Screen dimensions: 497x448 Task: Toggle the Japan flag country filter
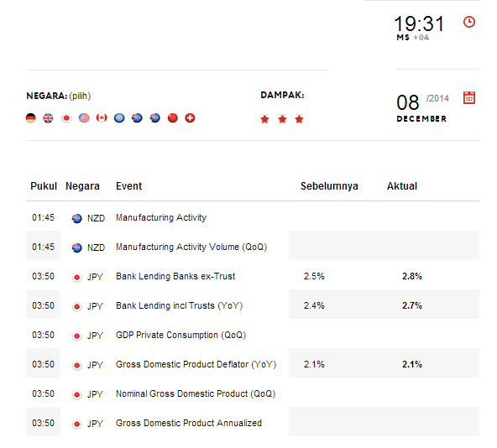point(66,117)
